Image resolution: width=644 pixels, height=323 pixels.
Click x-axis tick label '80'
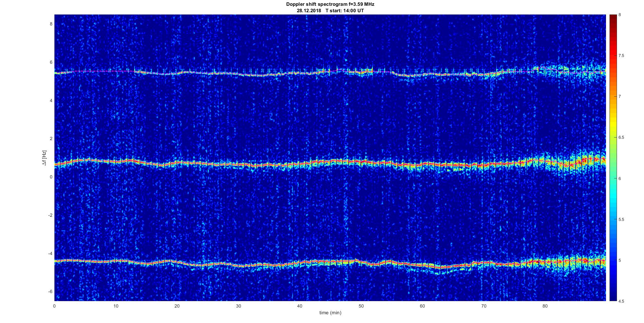tap(545, 306)
